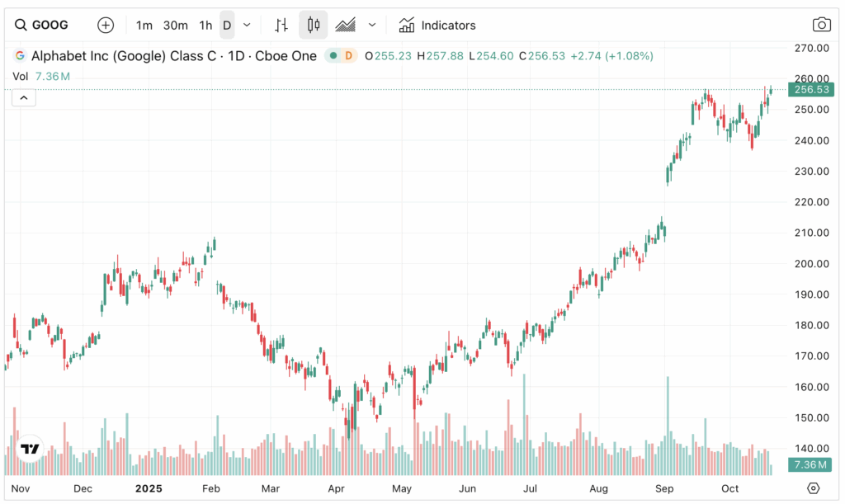Switch to the 30m timeframe
Image resolution: width=845 pixels, height=504 pixels.
point(175,25)
